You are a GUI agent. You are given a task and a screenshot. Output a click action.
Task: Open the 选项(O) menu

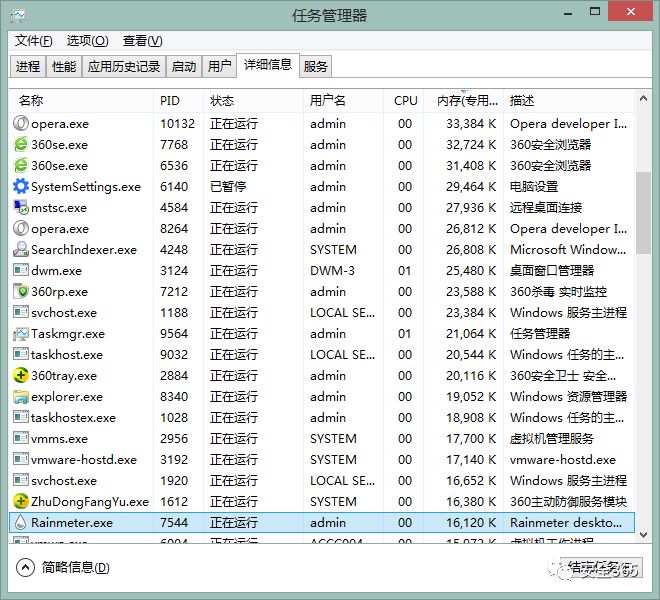(88, 41)
